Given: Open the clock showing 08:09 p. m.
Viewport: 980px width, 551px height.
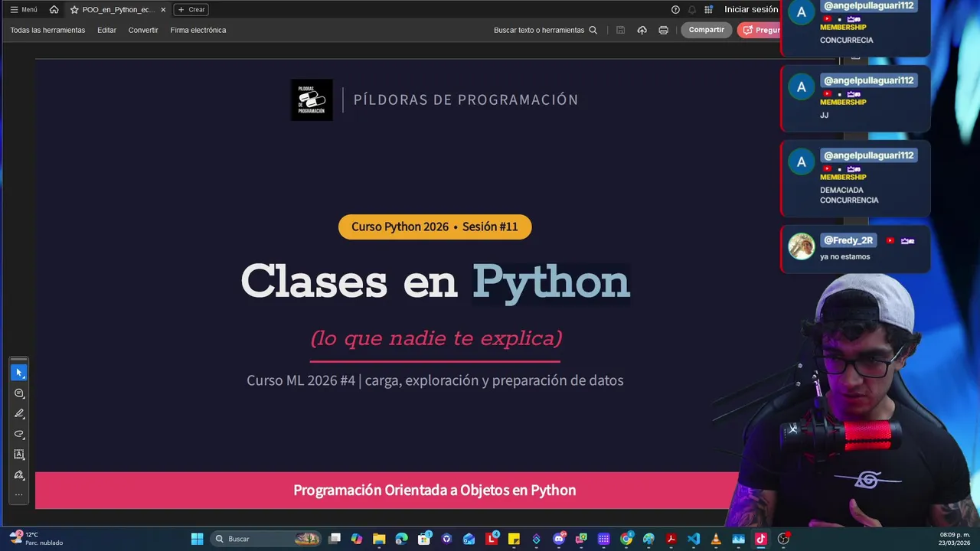Looking at the screenshot, I should (955, 539).
